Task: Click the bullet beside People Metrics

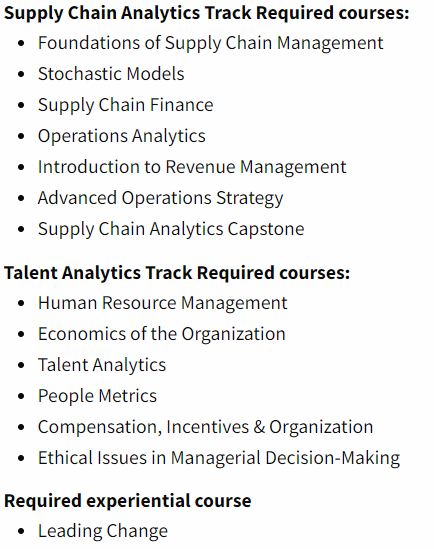Action: tap(21, 396)
